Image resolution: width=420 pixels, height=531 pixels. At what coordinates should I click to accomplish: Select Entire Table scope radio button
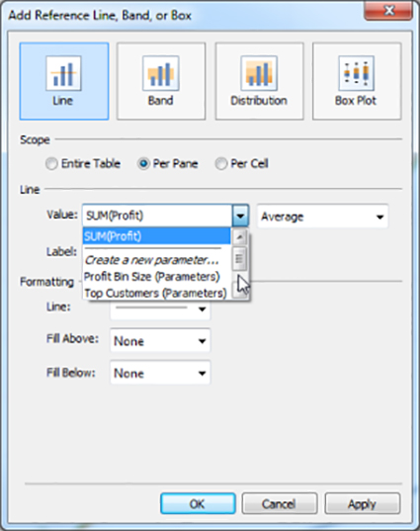pos(51,164)
